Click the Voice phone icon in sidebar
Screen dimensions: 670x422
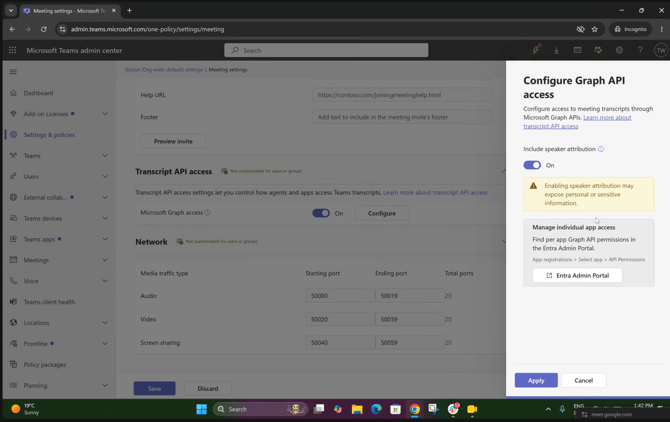(13, 281)
